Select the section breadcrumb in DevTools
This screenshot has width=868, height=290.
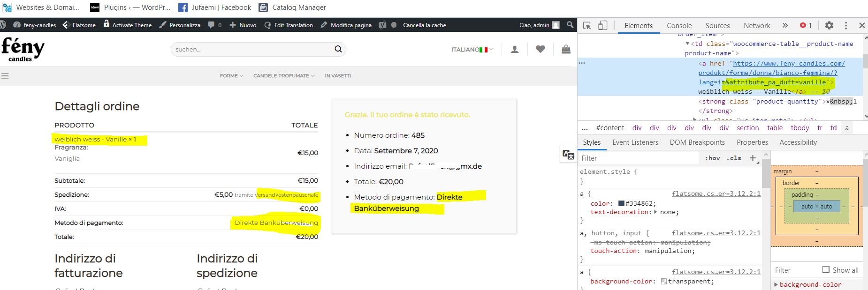[x=747, y=128]
